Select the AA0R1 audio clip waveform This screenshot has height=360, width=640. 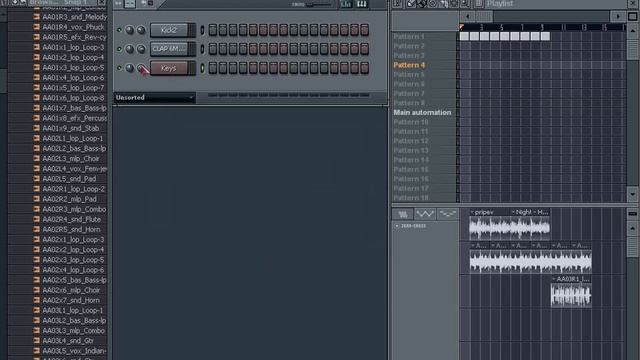[x=571, y=296]
